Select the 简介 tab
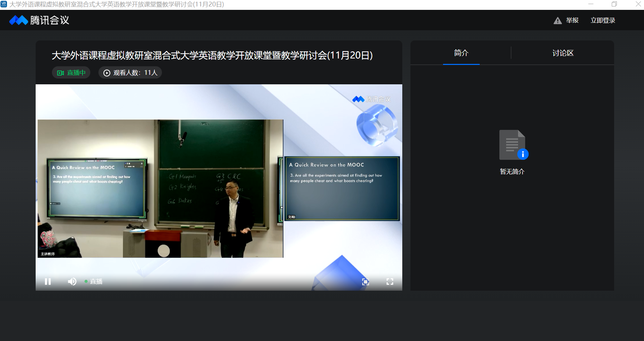644x341 pixels. coord(461,53)
